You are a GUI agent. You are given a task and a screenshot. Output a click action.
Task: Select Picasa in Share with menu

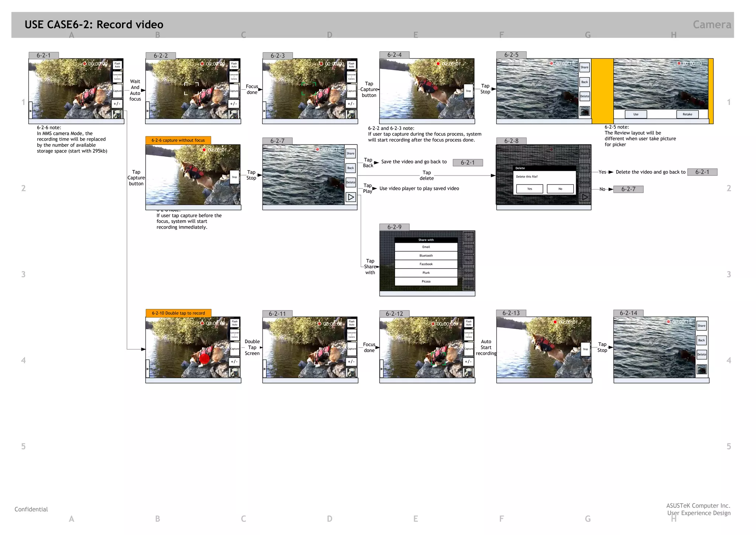[426, 281]
